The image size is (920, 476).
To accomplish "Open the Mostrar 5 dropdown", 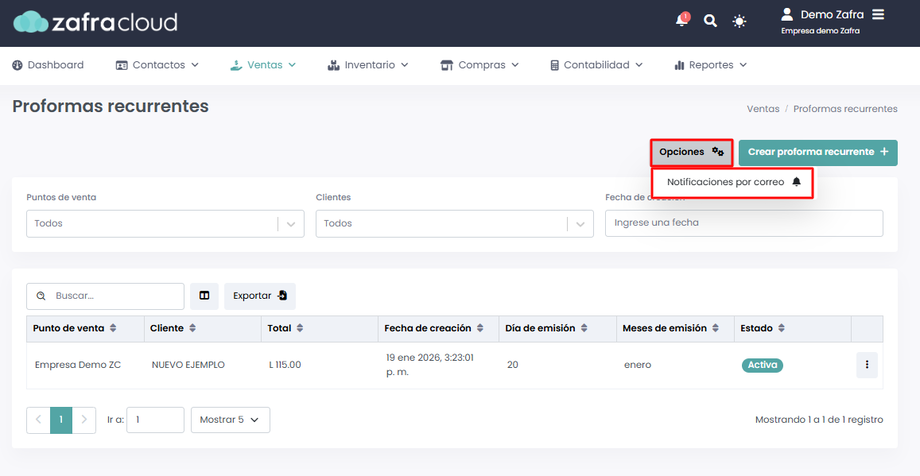I will pyautogui.click(x=231, y=420).
